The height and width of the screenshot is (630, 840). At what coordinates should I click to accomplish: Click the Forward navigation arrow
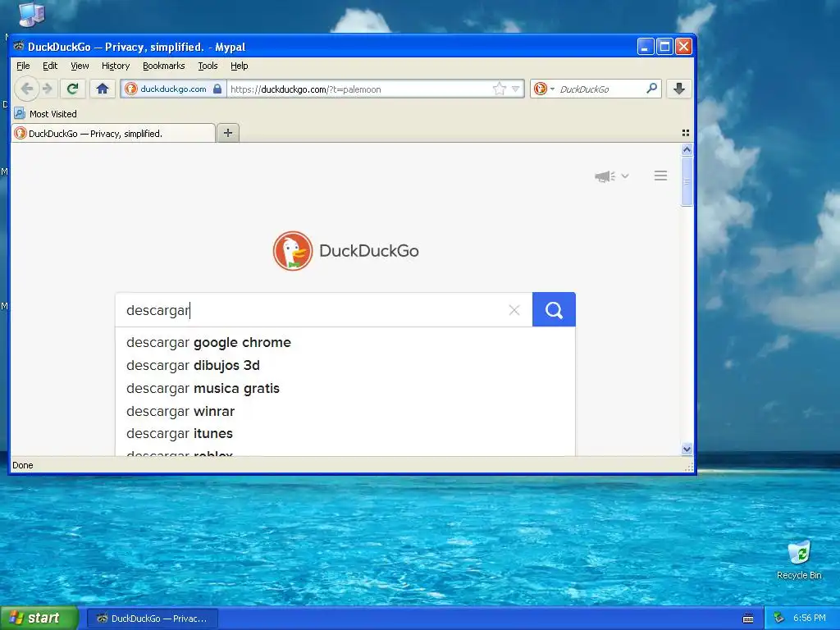[48, 89]
